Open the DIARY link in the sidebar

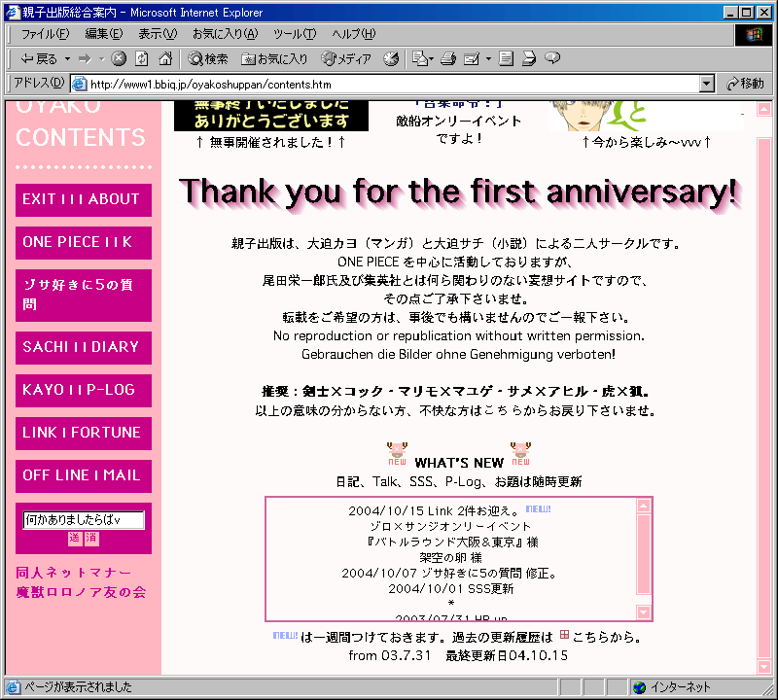(115, 347)
